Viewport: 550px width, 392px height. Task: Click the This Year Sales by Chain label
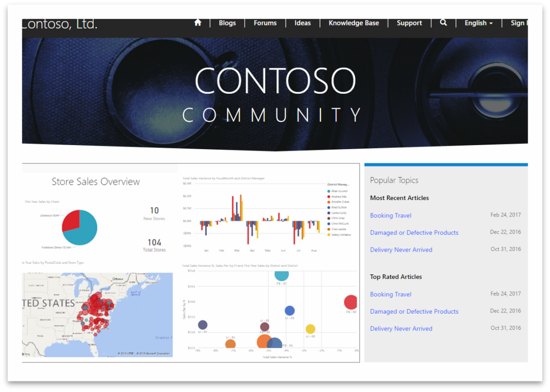point(42,202)
